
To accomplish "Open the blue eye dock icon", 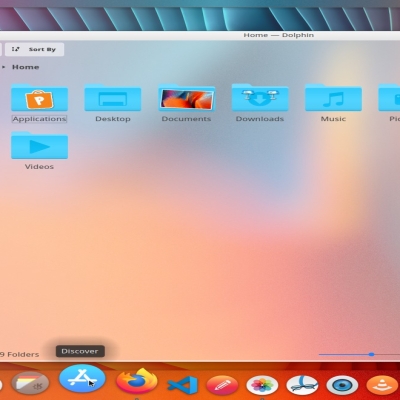I will pos(342,385).
